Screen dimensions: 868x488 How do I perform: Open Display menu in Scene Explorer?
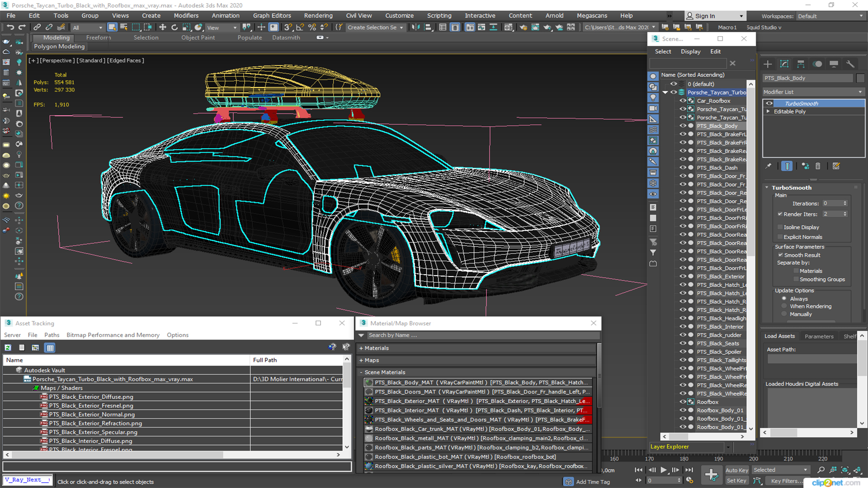(690, 52)
